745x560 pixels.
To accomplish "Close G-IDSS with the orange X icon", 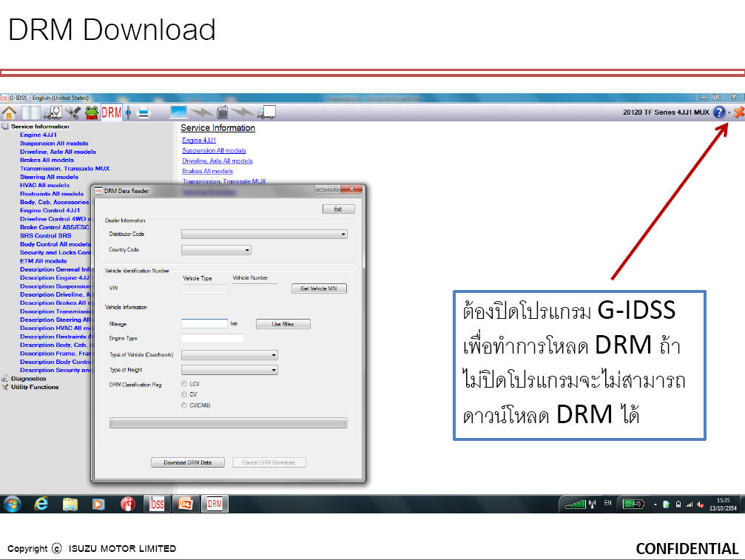I will (x=738, y=112).
